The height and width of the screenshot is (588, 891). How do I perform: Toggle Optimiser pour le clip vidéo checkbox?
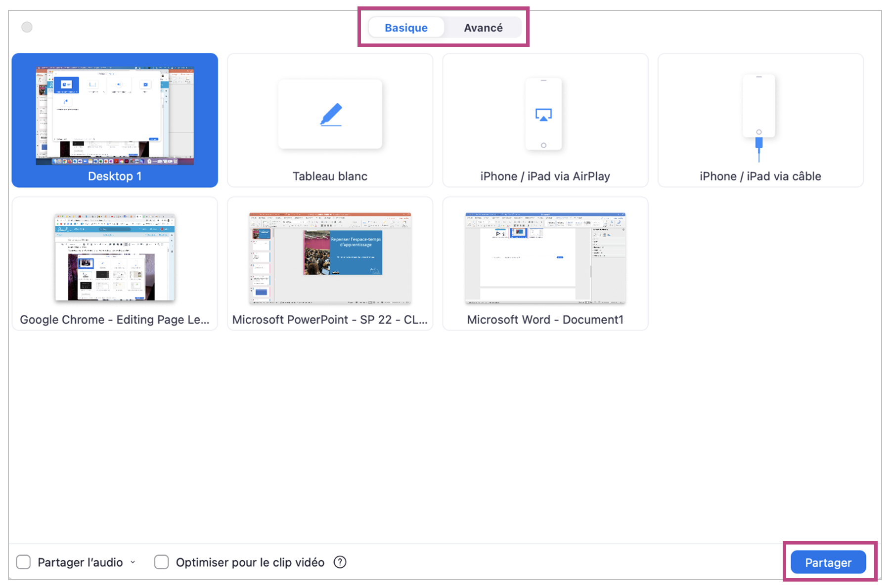click(162, 562)
